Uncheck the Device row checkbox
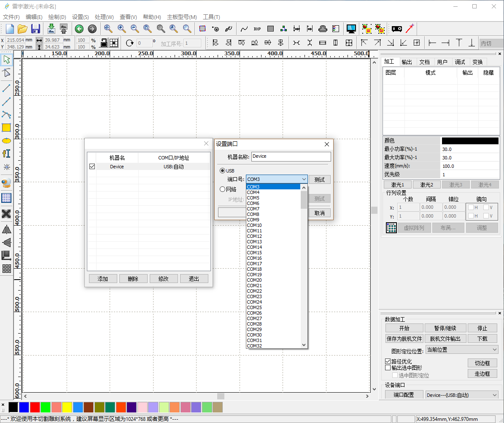The width and height of the screenshot is (504, 423). click(92, 167)
